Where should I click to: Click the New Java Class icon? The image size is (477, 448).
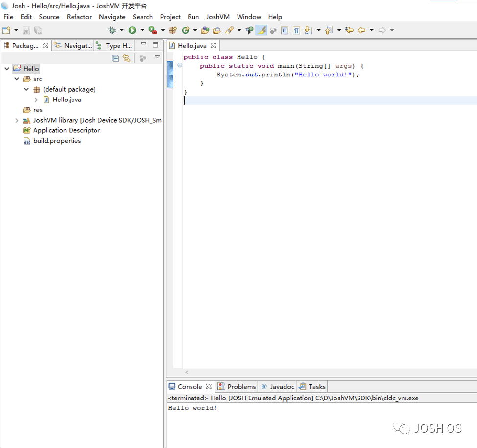(x=186, y=30)
